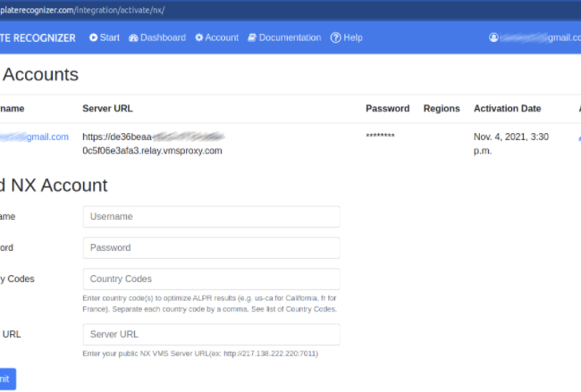Focus the Username input field
Image resolution: width=581 pixels, height=392 pixels.
point(212,217)
